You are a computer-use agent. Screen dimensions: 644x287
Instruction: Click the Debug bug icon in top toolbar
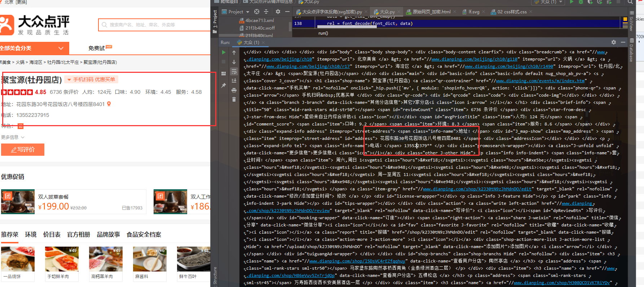point(581,2)
